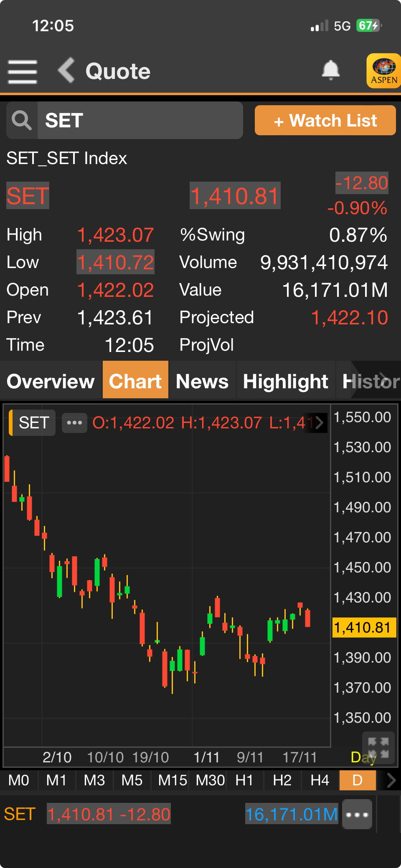
Task: Select the M5 timeframe
Action: pos(132,780)
